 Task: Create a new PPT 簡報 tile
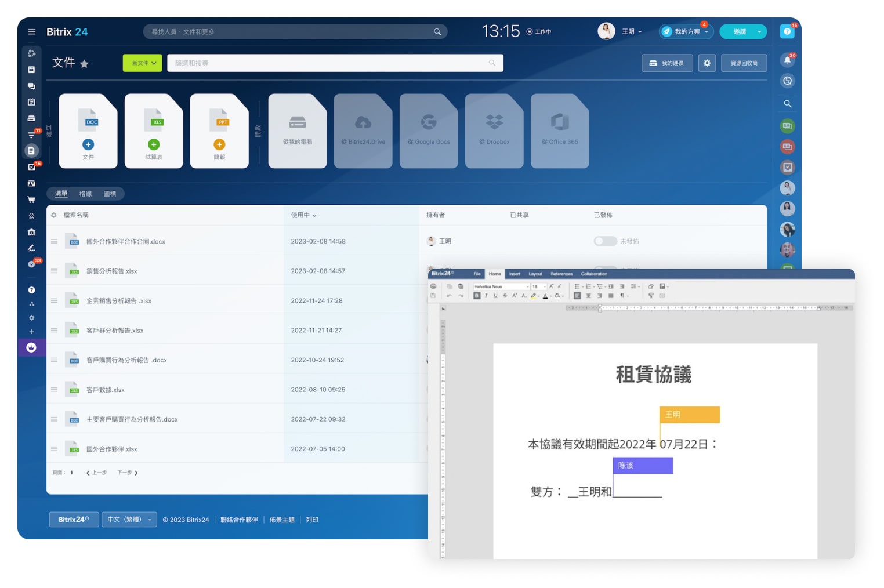click(219, 131)
